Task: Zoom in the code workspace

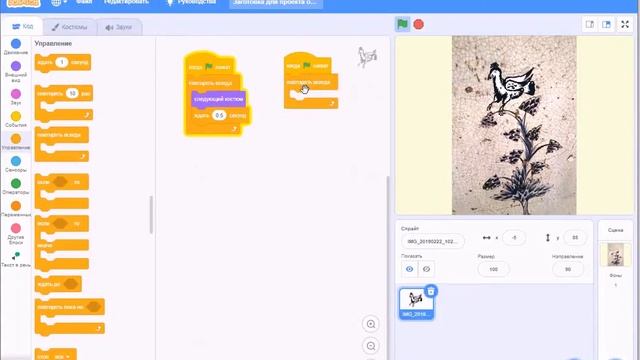Action: [371, 324]
